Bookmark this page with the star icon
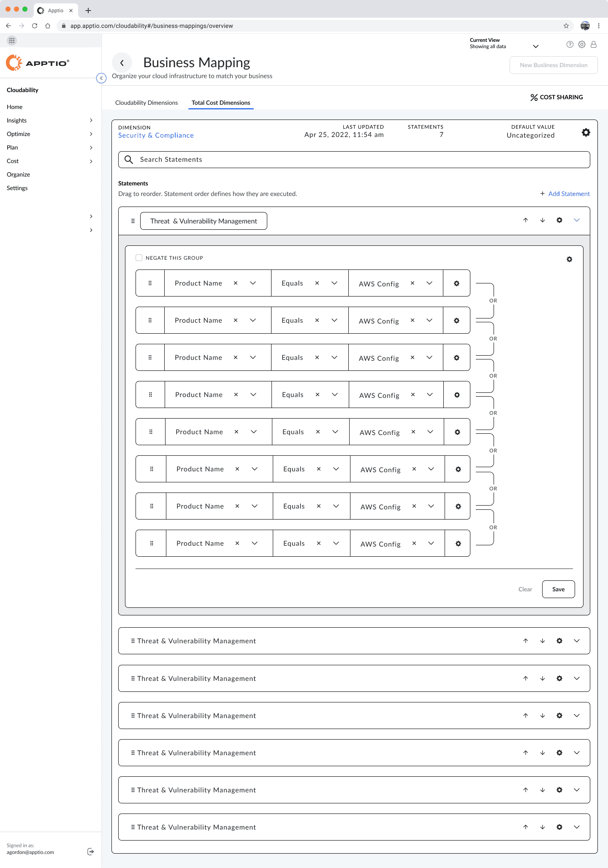 coord(566,26)
